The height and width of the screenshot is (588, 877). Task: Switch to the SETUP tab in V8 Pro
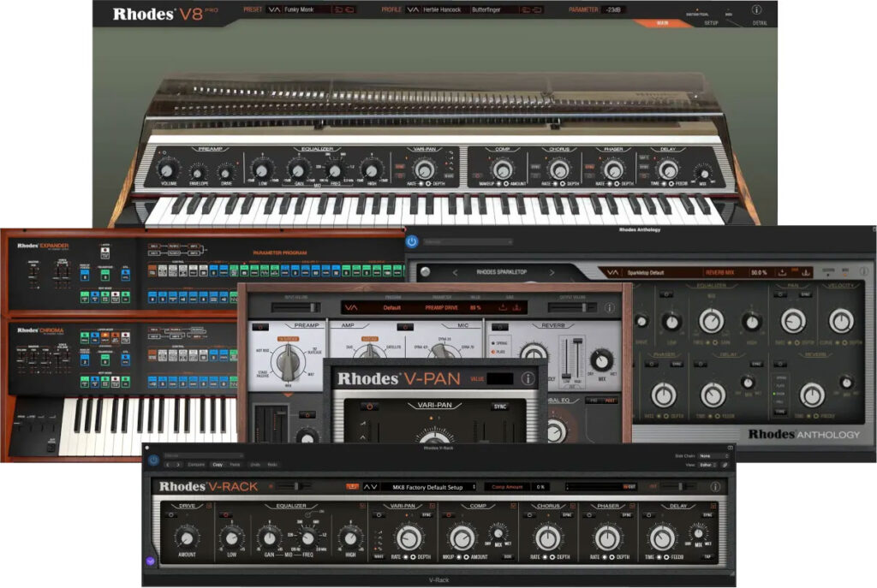[x=711, y=23]
